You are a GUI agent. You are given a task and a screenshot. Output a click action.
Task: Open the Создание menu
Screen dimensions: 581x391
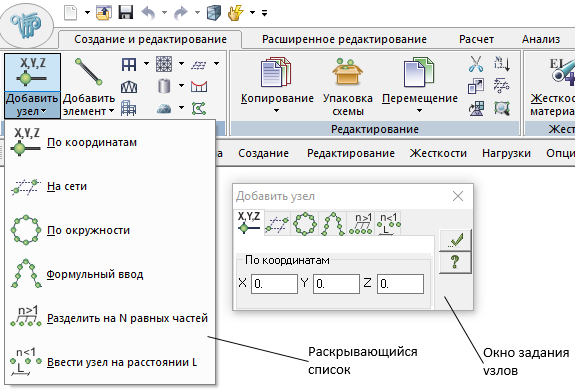pos(263,153)
